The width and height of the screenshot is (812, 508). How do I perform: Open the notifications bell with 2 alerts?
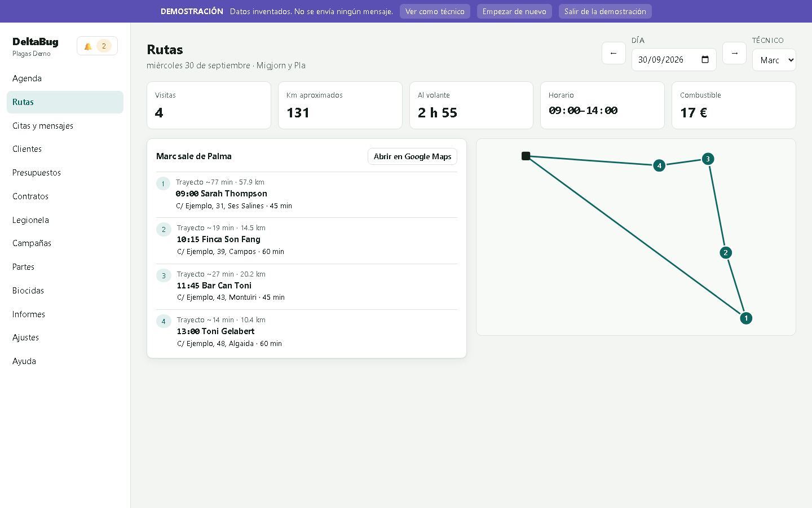(97, 46)
